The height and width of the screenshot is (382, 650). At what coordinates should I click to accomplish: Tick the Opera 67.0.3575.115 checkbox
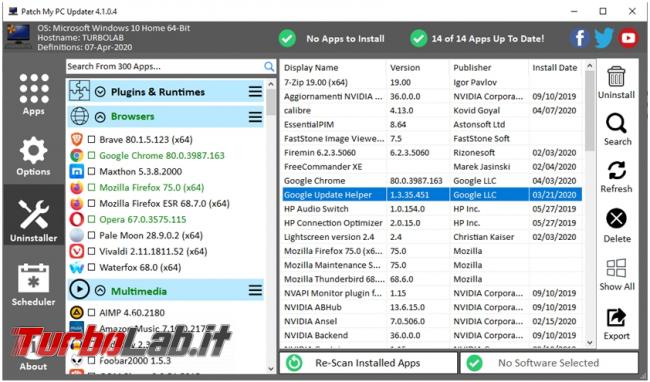tap(92, 219)
